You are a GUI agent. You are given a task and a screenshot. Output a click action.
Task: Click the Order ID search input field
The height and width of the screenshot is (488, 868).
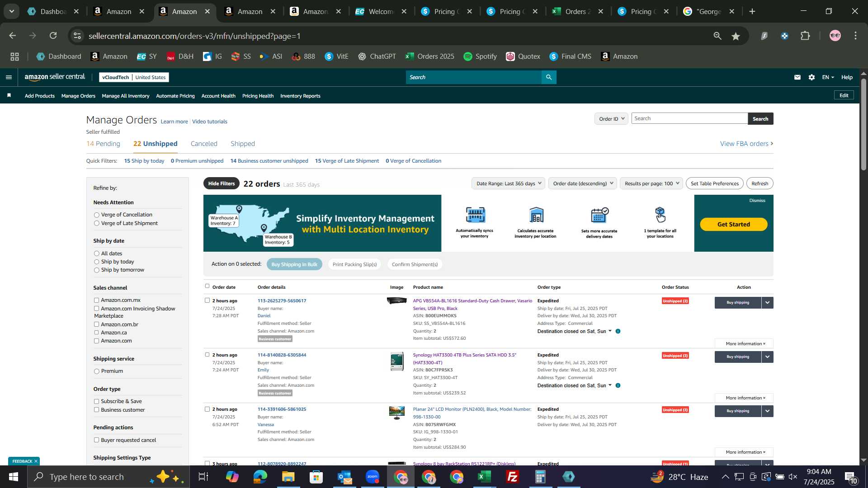click(x=689, y=118)
